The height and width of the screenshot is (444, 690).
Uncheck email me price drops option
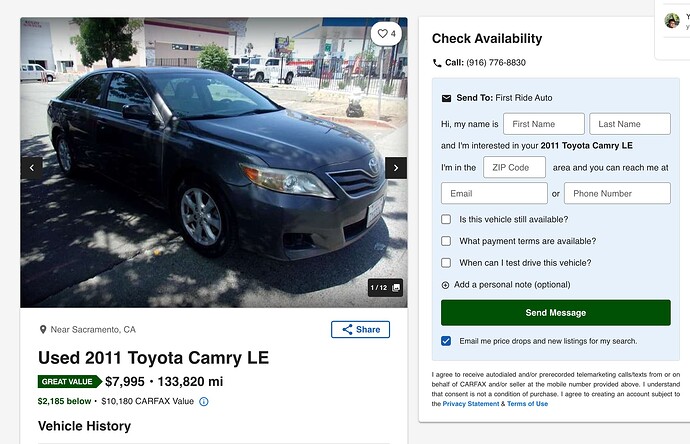point(446,341)
